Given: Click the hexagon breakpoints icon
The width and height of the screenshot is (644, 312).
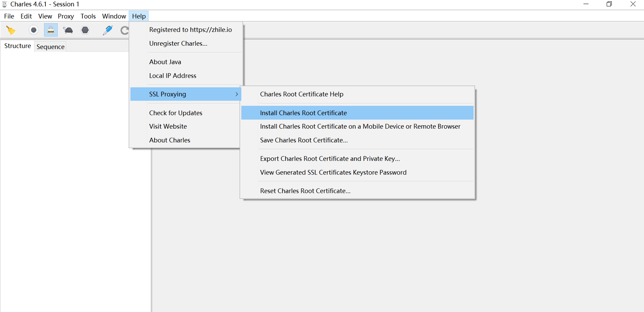Looking at the screenshot, I should click(85, 30).
